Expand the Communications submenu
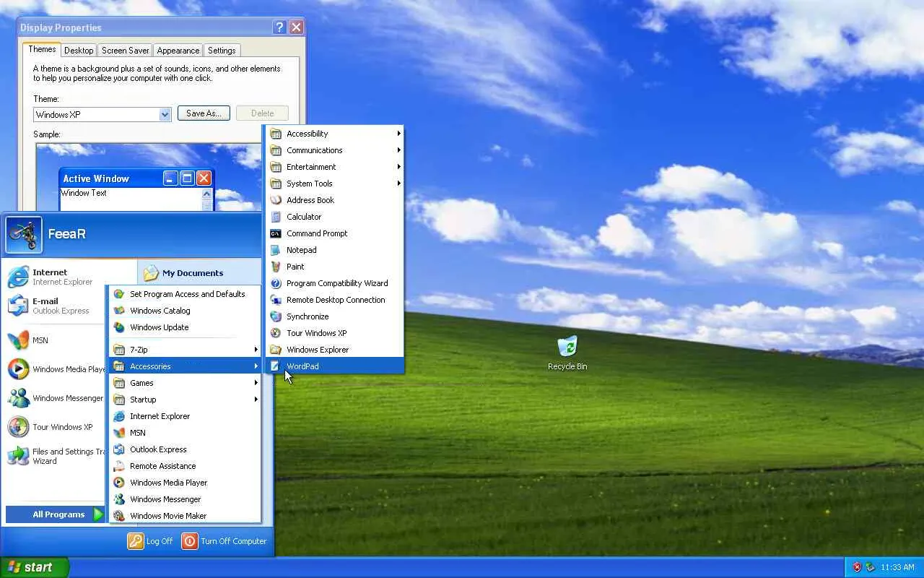Screen dimensions: 924x578 [334, 150]
